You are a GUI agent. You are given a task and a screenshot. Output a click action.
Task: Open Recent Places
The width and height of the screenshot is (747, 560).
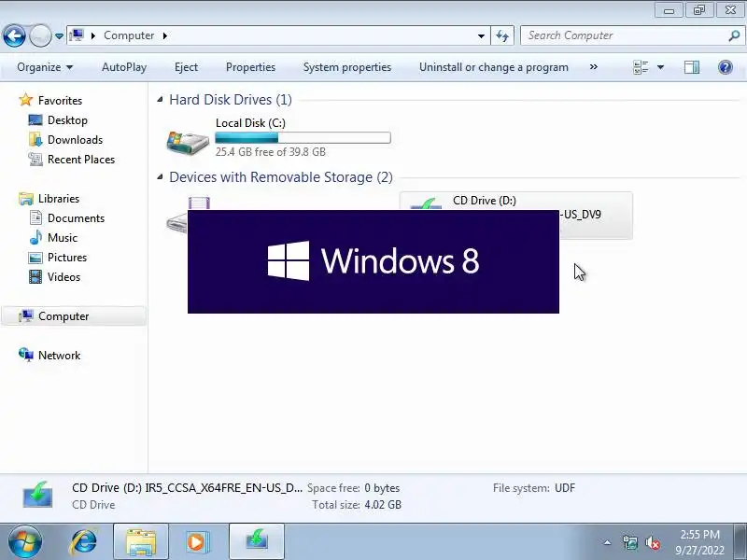point(81,159)
